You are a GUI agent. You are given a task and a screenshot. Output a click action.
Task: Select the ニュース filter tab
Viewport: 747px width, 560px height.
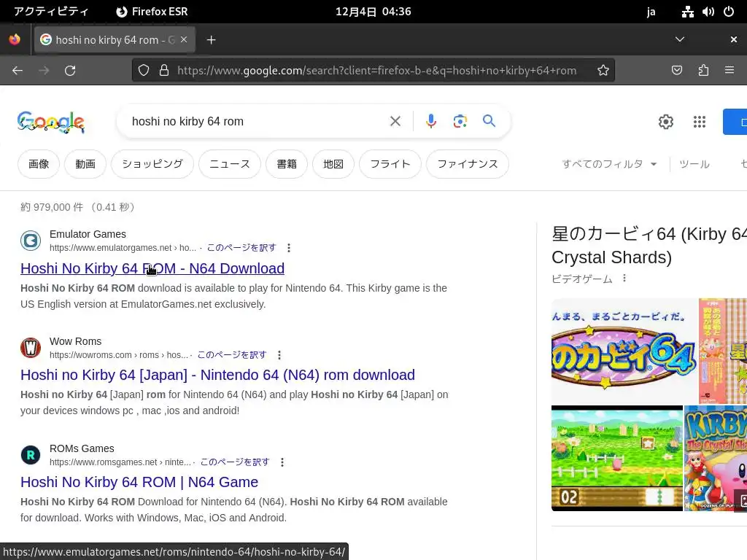pos(230,164)
